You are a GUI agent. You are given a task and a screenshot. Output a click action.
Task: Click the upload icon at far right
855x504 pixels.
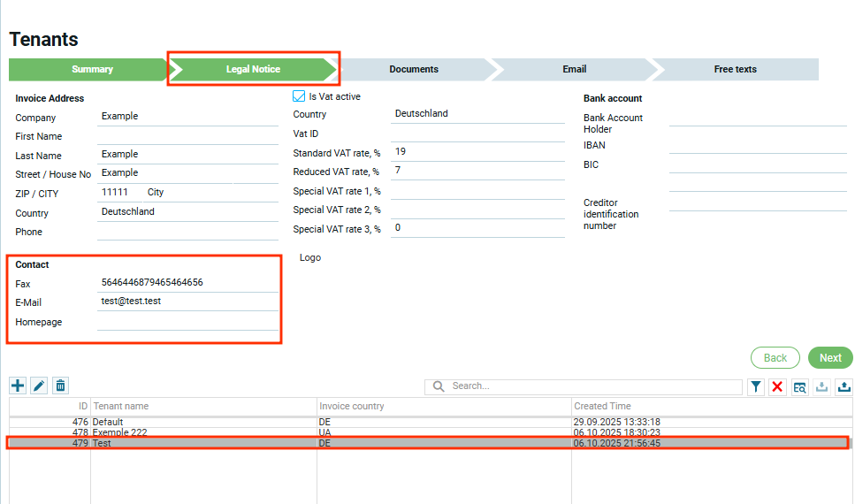pyautogui.click(x=844, y=386)
